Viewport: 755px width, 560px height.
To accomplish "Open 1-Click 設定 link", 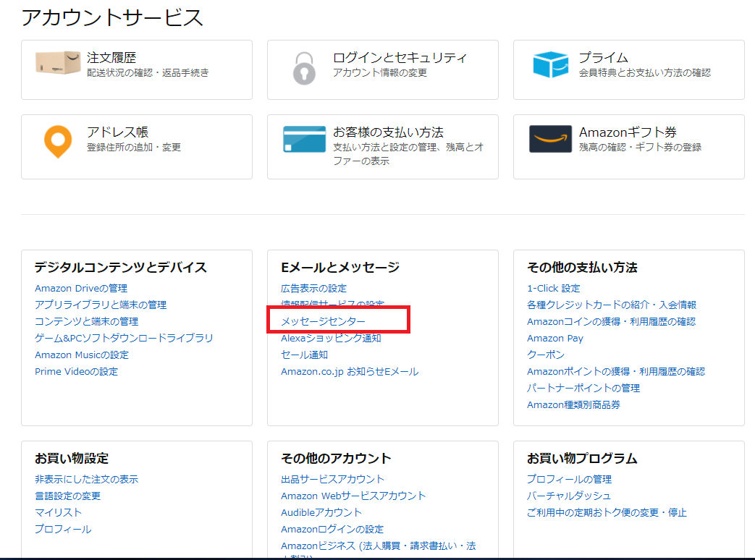I will click(553, 288).
